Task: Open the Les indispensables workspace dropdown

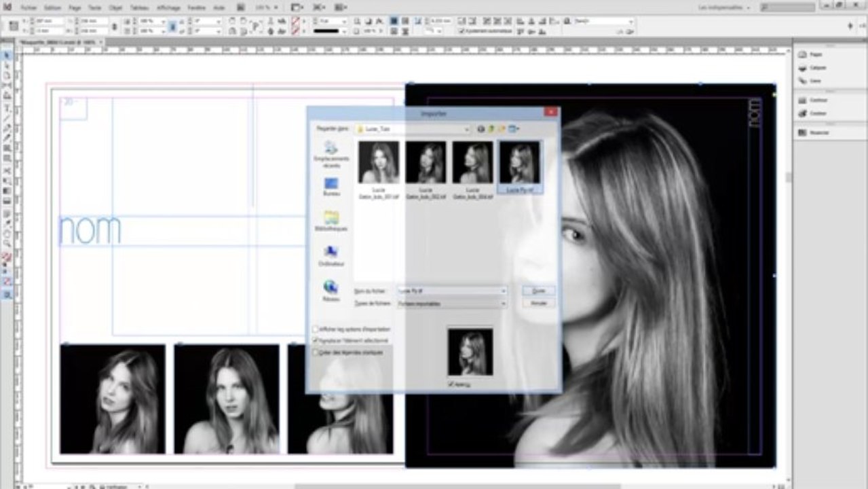Action: tap(724, 7)
